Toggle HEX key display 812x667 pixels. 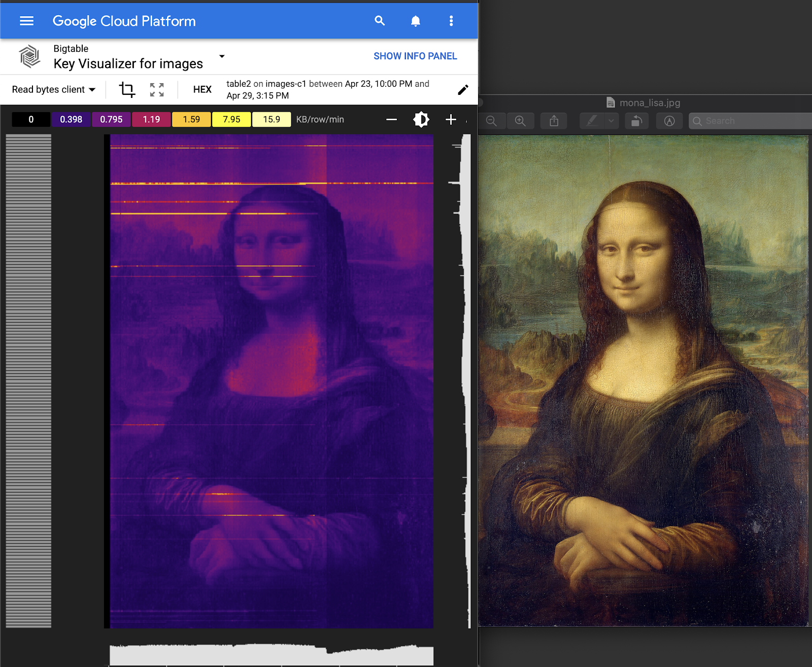(202, 90)
